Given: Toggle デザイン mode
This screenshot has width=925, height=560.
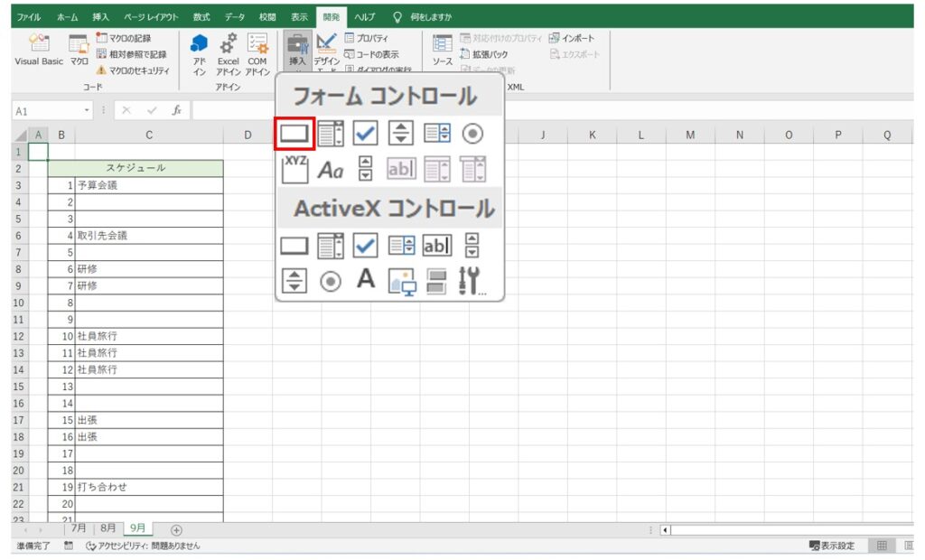Looking at the screenshot, I should click(328, 50).
